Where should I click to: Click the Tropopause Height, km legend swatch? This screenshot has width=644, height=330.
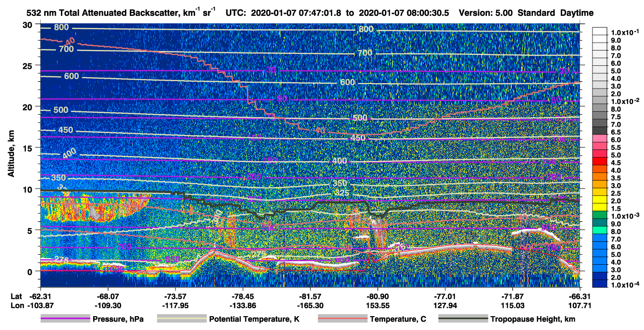[463, 319]
